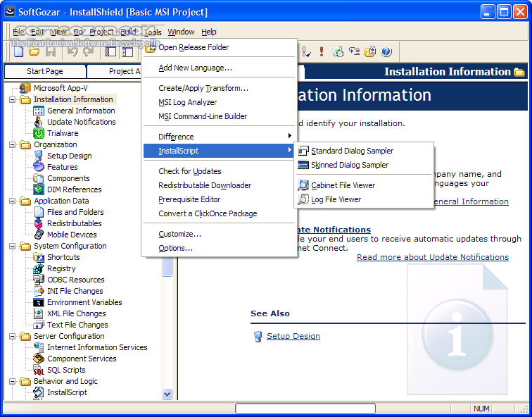This screenshot has height=417, width=532.
Task: Click the Standard Dialog Sampler icon
Action: pos(303,151)
